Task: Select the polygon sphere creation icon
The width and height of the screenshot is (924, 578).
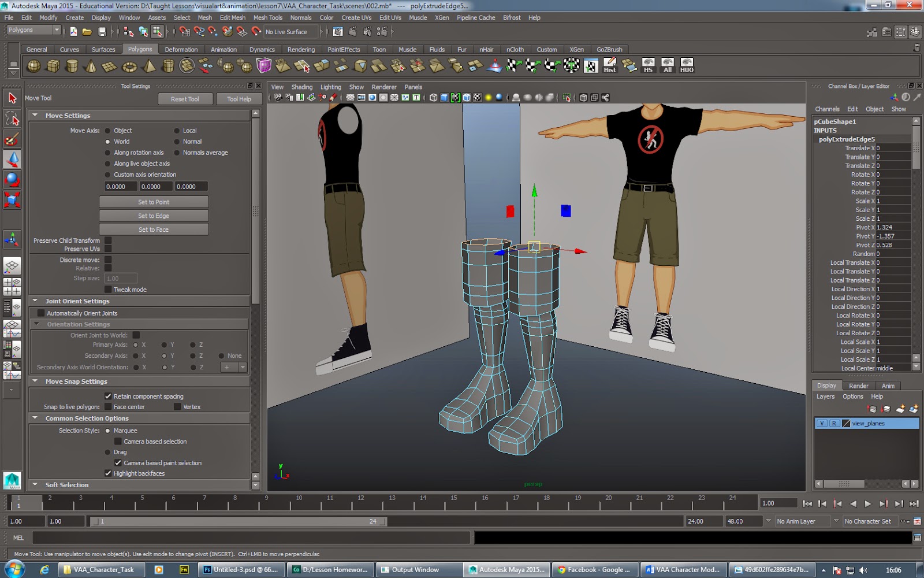Action: click(33, 66)
